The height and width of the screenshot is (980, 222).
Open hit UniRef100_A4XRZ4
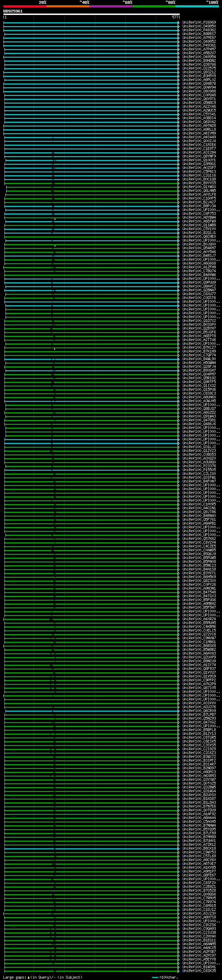coord(199,619)
